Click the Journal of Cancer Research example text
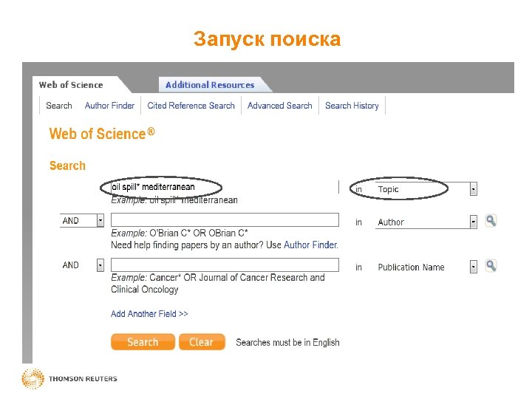 coord(218,283)
